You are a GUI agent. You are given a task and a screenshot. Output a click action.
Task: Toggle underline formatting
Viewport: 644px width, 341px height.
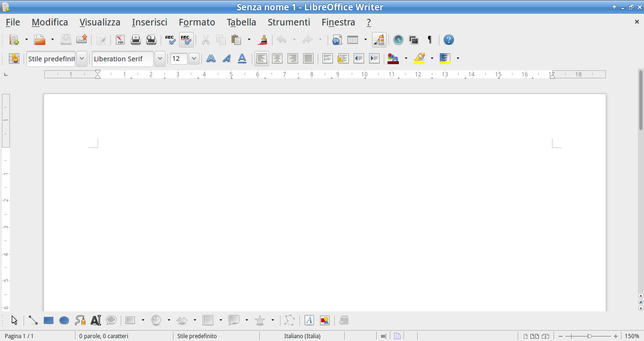[x=242, y=58]
